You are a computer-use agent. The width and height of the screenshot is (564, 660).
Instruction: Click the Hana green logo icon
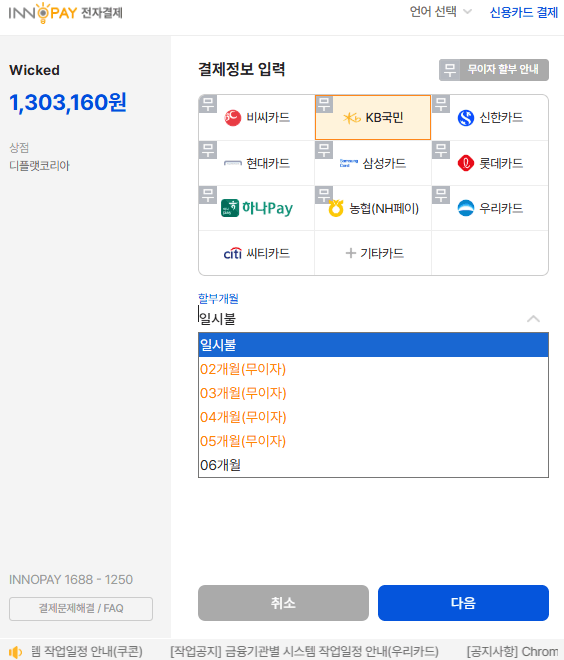230,208
